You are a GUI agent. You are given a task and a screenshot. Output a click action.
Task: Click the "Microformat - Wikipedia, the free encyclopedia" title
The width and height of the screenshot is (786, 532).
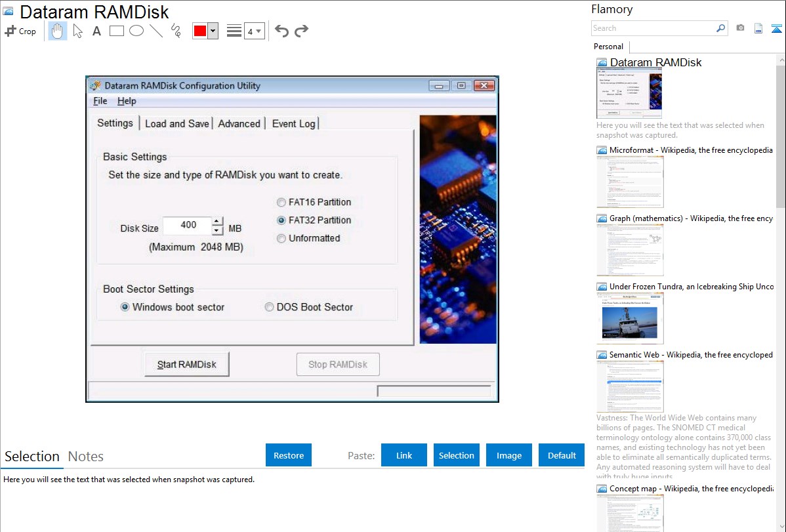click(x=691, y=150)
